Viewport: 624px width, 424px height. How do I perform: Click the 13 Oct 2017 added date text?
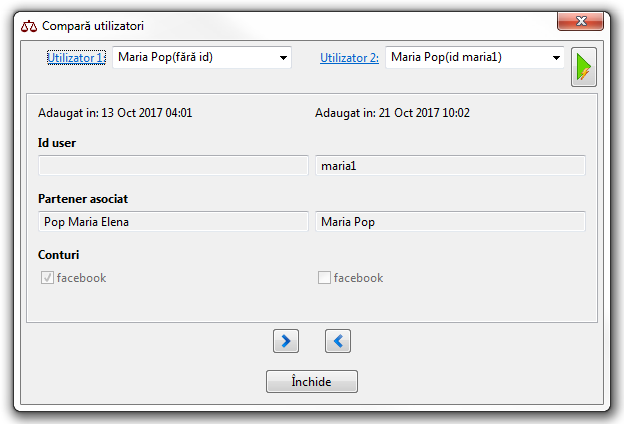tap(115, 113)
